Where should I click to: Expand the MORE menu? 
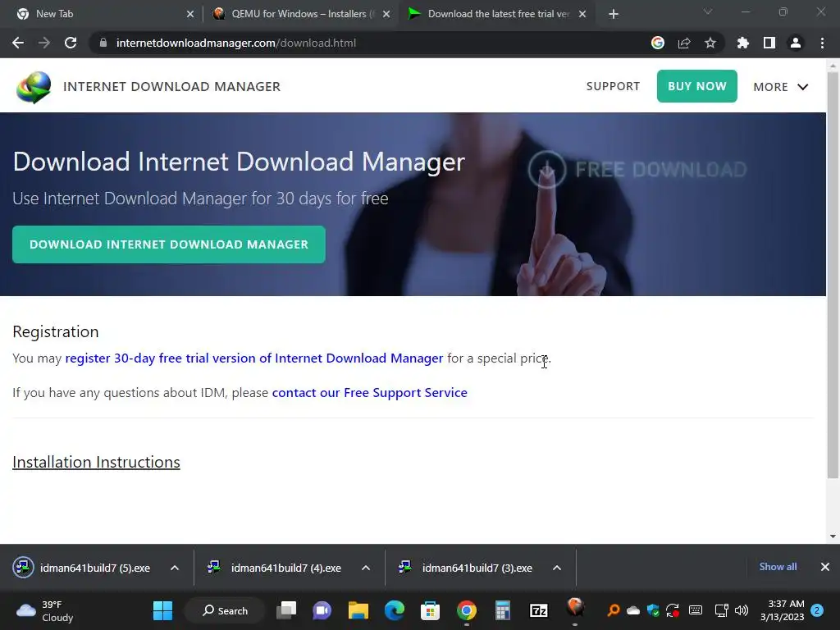781,87
